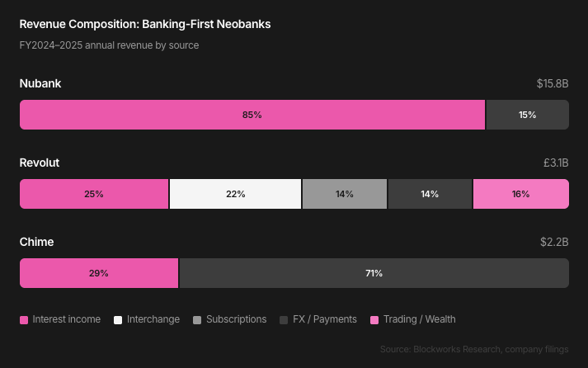This screenshot has height=368, width=588.
Task: Click the Revenue Composition chart title
Action: pyautogui.click(x=145, y=25)
